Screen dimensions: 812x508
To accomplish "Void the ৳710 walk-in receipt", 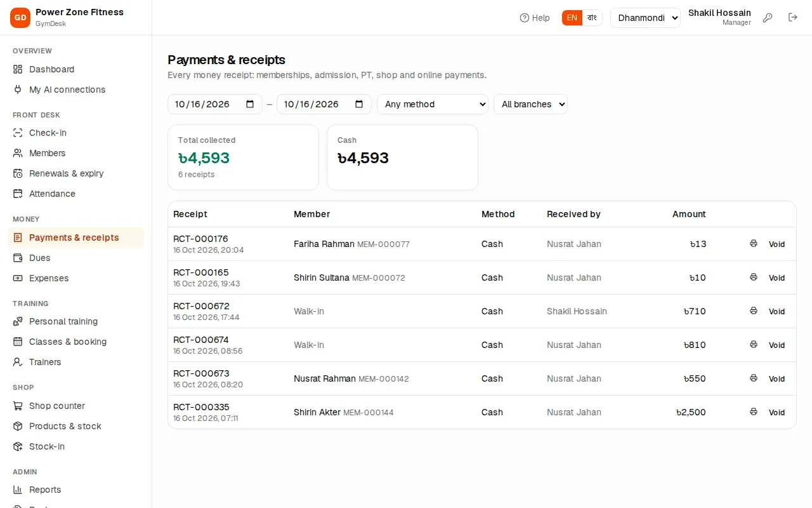I will [776, 311].
